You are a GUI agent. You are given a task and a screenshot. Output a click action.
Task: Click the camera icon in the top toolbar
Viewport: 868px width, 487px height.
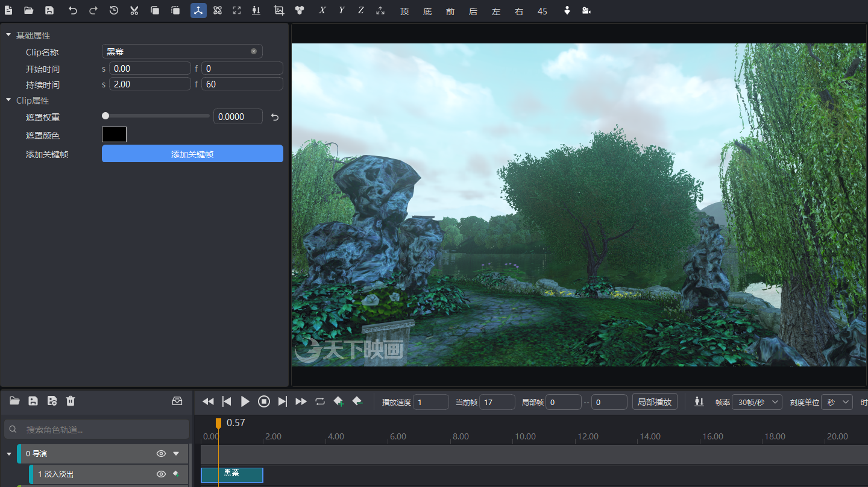(x=587, y=10)
